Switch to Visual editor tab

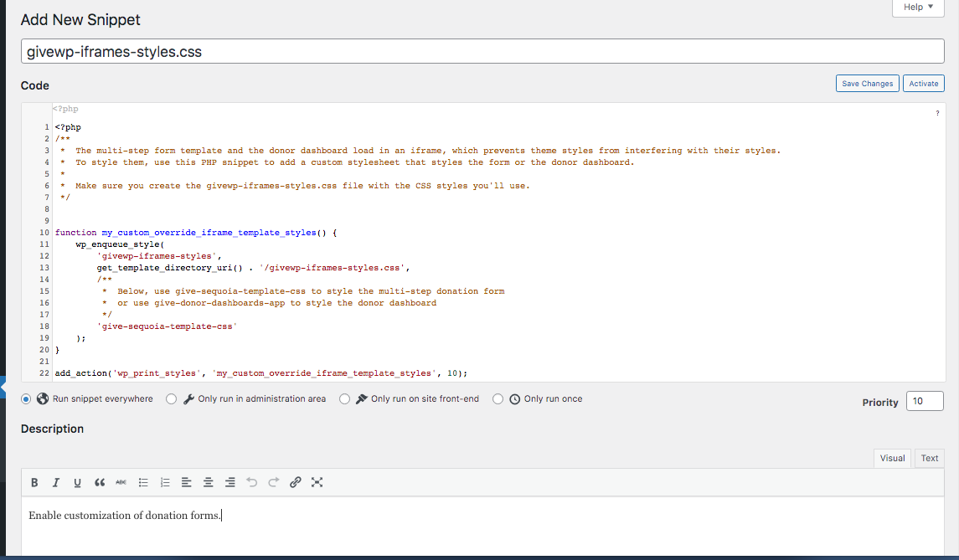[x=892, y=458]
